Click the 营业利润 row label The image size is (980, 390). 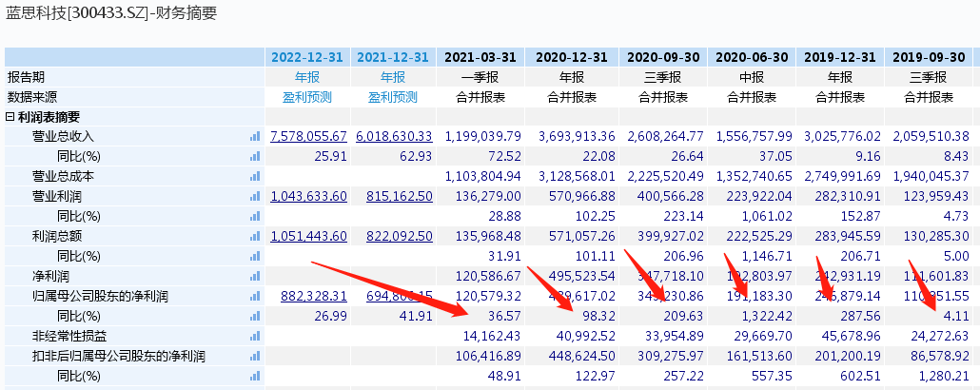click(x=57, y=196)
